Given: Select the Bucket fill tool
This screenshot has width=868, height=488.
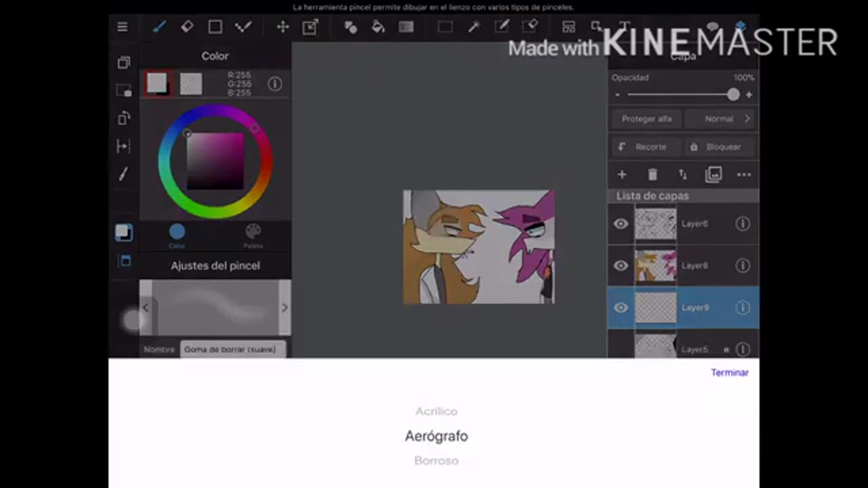Looking at the screenshot, I should [378, 27].
